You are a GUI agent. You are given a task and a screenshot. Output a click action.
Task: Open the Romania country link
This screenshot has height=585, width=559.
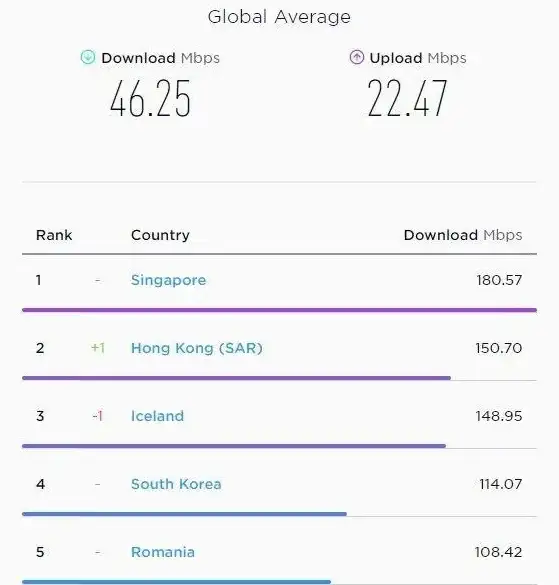(163, 552)
